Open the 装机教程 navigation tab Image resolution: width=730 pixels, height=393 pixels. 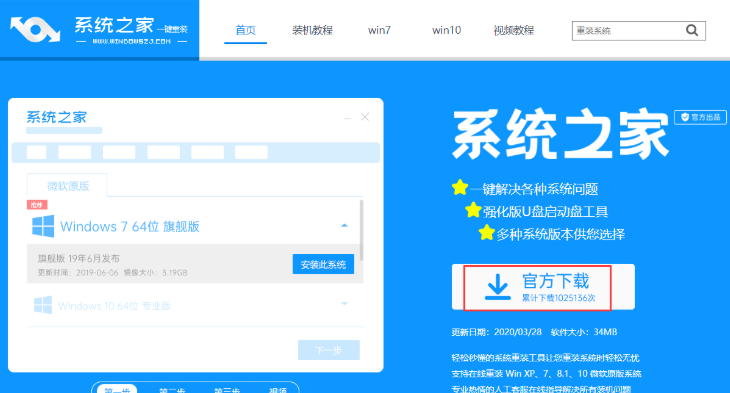(x=312, y=30)
